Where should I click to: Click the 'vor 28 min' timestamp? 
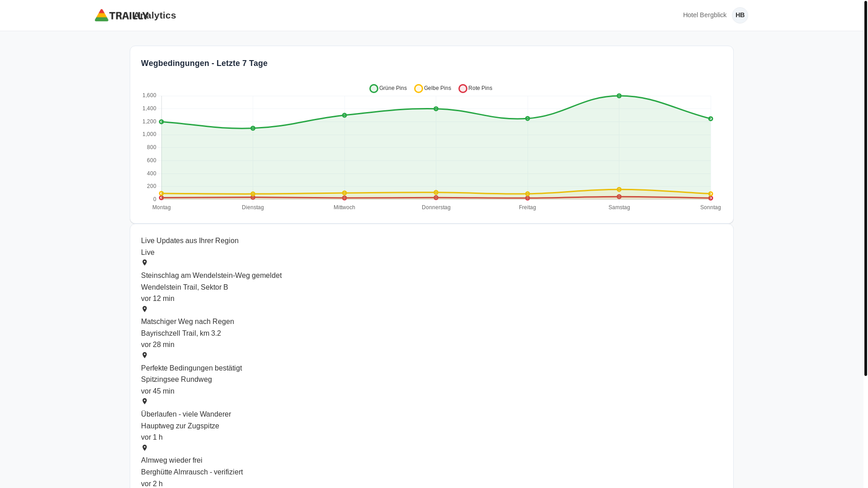click(x=158, y=344)
